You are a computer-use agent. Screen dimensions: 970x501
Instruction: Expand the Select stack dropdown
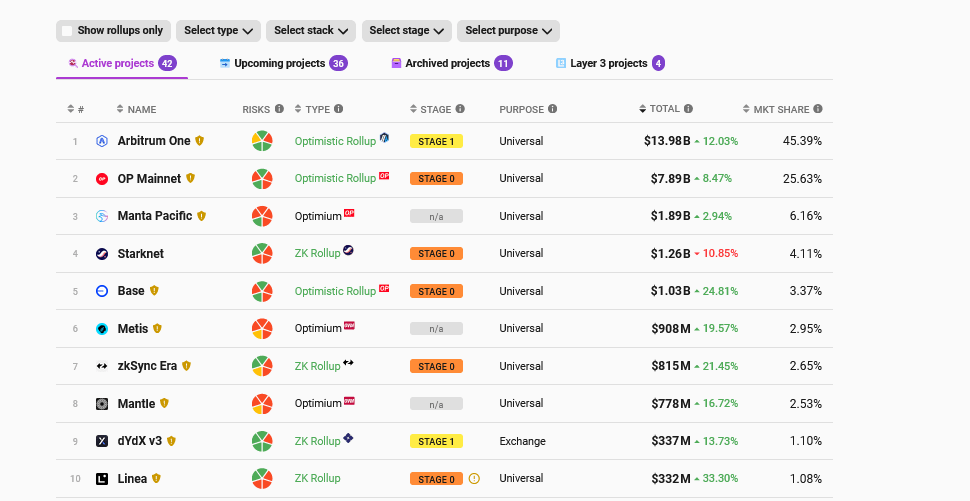click(x=312, y=31)
